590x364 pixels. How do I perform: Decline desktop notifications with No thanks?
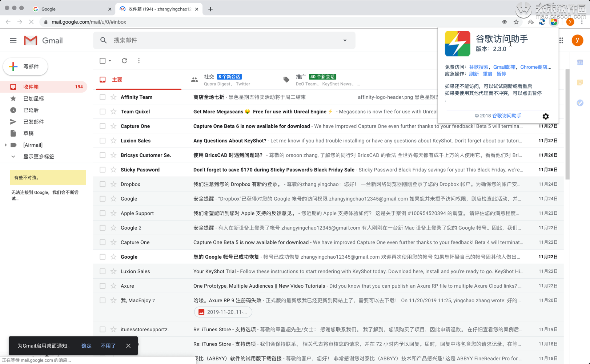click(x=108, y=346)
